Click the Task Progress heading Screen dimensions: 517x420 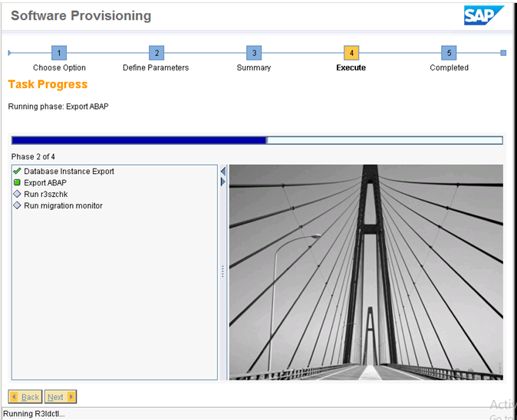pyautogui.click(x=48, y=84)
